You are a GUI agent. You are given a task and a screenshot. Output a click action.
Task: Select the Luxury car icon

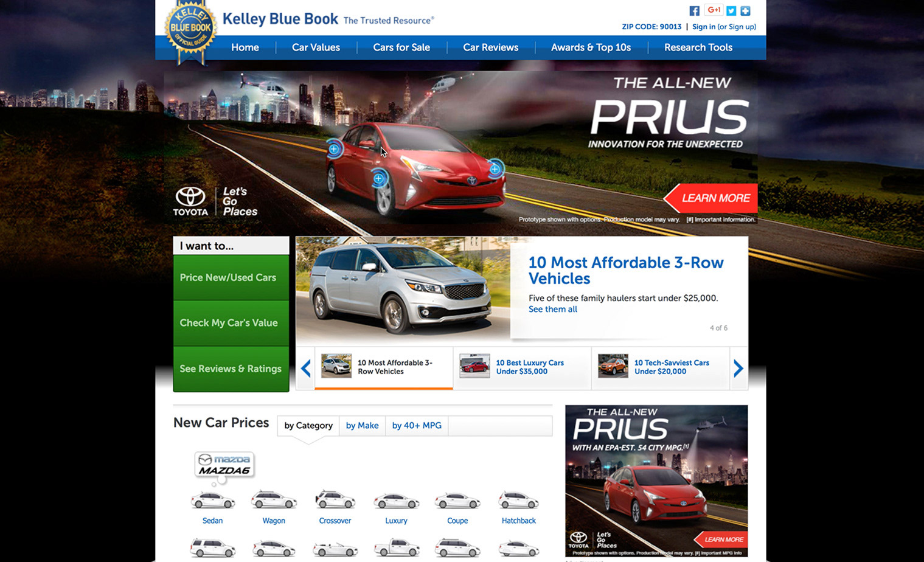coord(396,501)
